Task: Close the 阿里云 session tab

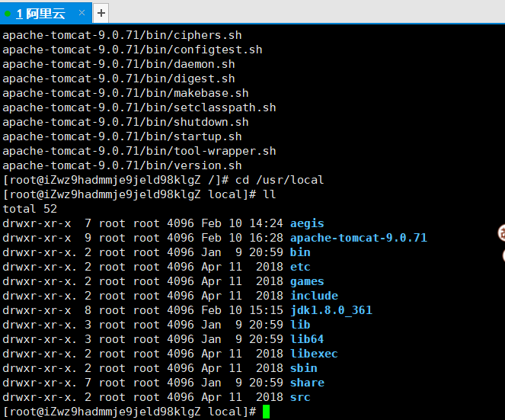Action: coord(82,13)
